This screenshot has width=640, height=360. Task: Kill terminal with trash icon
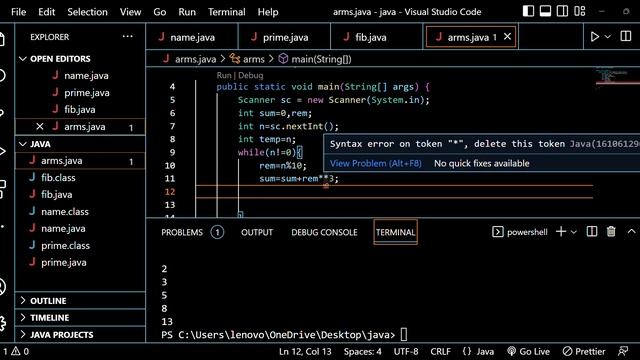tap(611, 232)
